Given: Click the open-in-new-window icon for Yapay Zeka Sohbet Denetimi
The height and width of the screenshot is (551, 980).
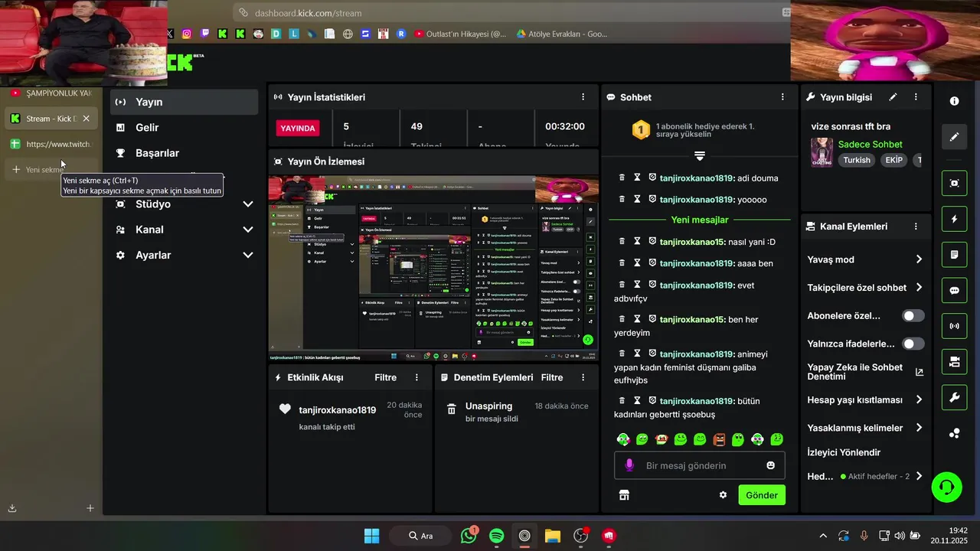Looking at the screenshot, I should click(920, 372).
